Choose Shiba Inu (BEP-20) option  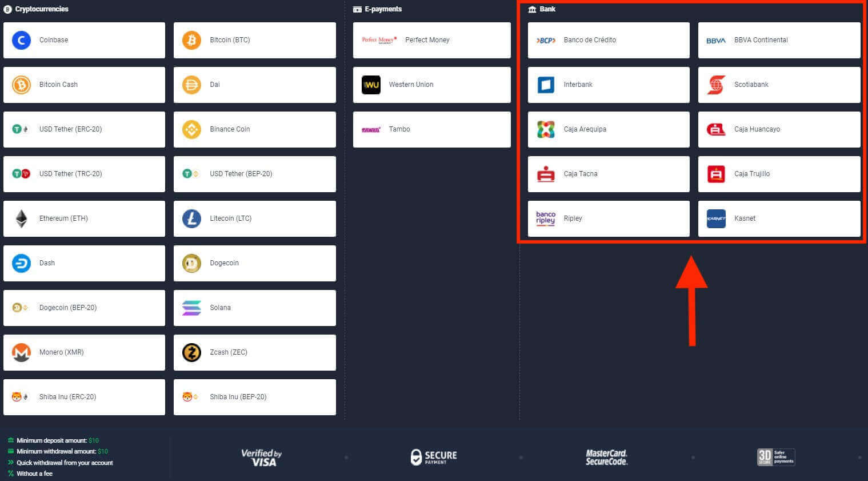pyautogui.click(x=254, y=397)
